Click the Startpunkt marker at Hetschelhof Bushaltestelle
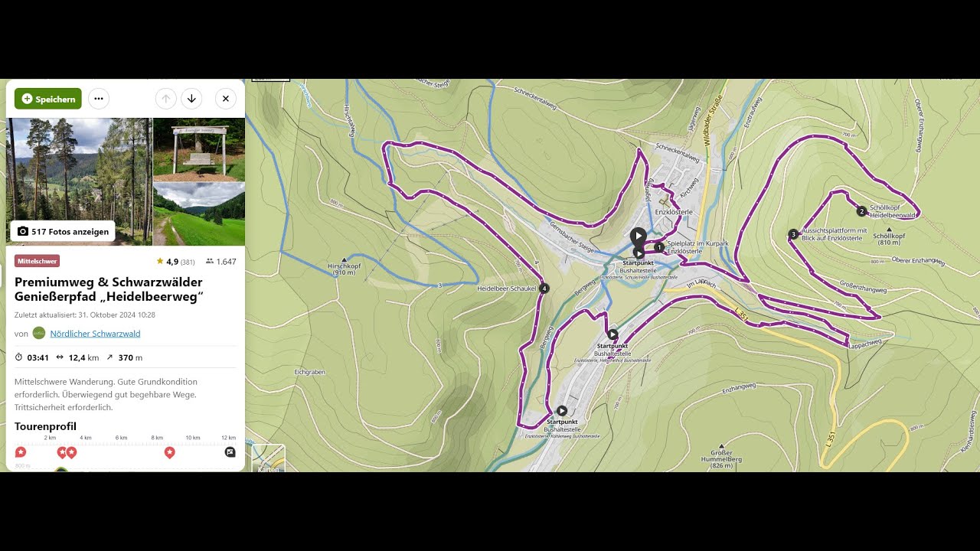 (x=612, y=334)
